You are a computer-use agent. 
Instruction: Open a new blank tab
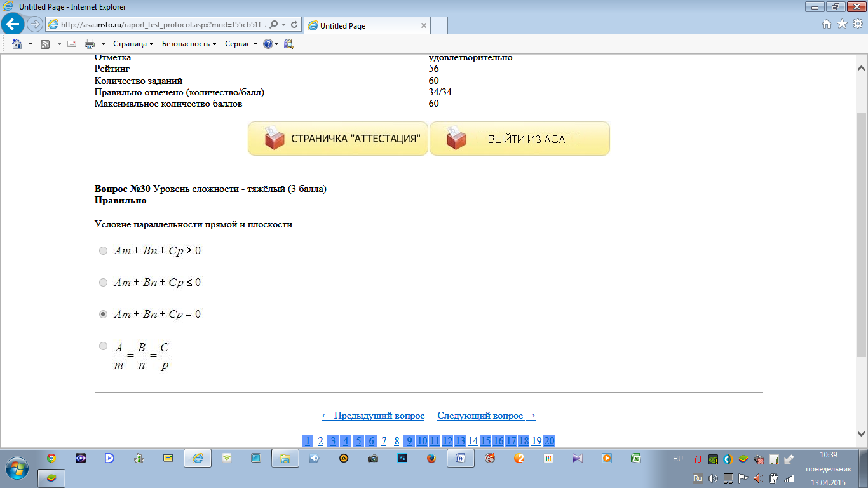coord(439,25)
